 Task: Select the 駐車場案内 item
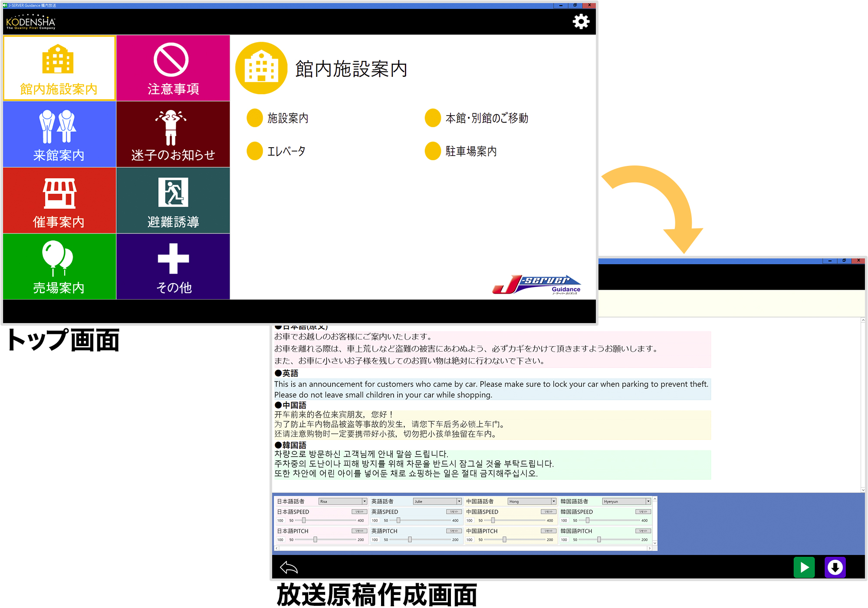point(461,151)
